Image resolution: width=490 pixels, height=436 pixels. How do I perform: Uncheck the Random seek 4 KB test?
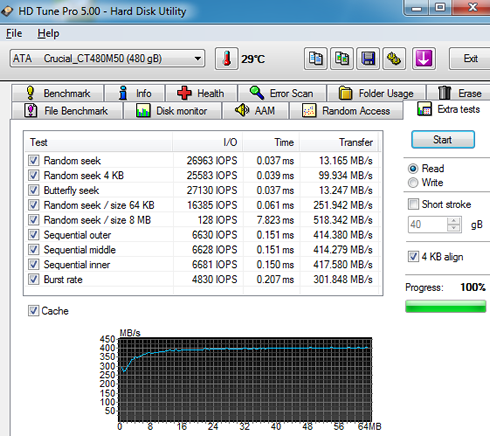click(x=33, y=175)
